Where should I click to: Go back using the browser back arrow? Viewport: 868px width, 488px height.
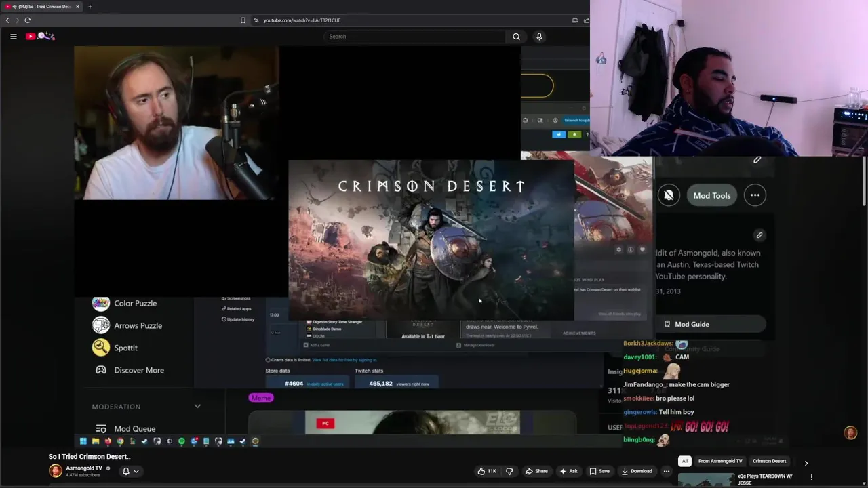point(7,20)
